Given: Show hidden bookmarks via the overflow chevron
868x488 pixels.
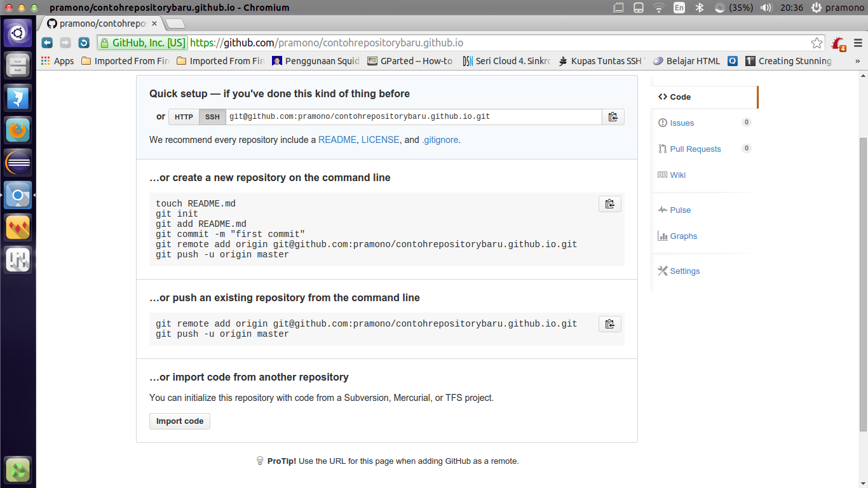Looking at the screenshot, I should coord(858,61).
